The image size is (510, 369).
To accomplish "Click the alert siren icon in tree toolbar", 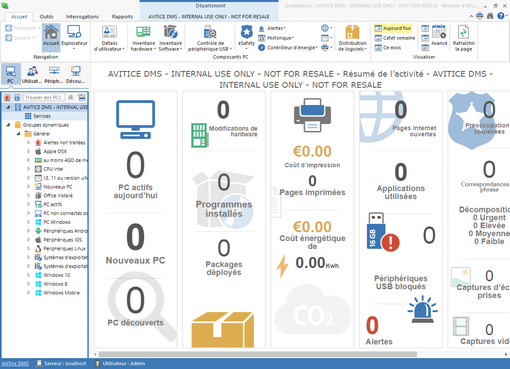I will click(x=7, y=97).
